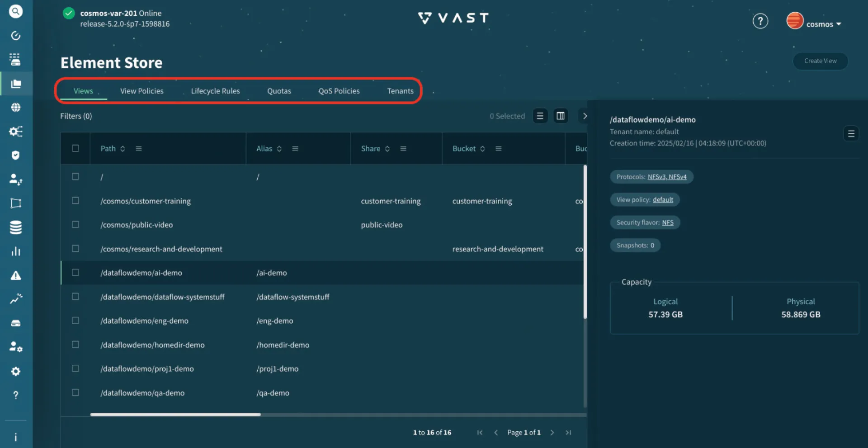Click the horizontal table scrollbar
868x448 pixels.
pyautogui.click(x=175, y=415)
